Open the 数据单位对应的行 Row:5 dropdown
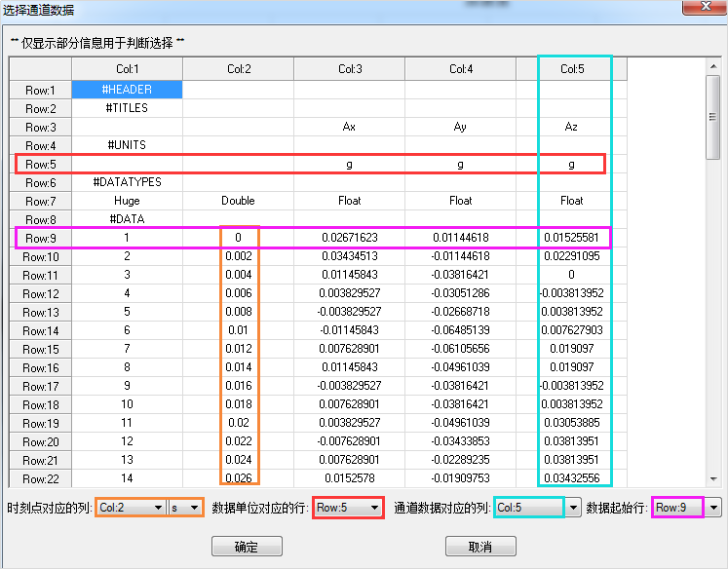Image resolution: width=728 pixels, height=570 pixels. (348, 508)
